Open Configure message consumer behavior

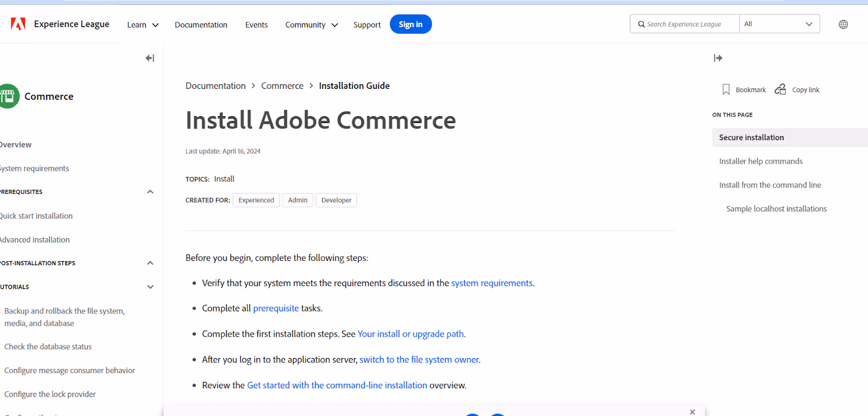[69, 370]
